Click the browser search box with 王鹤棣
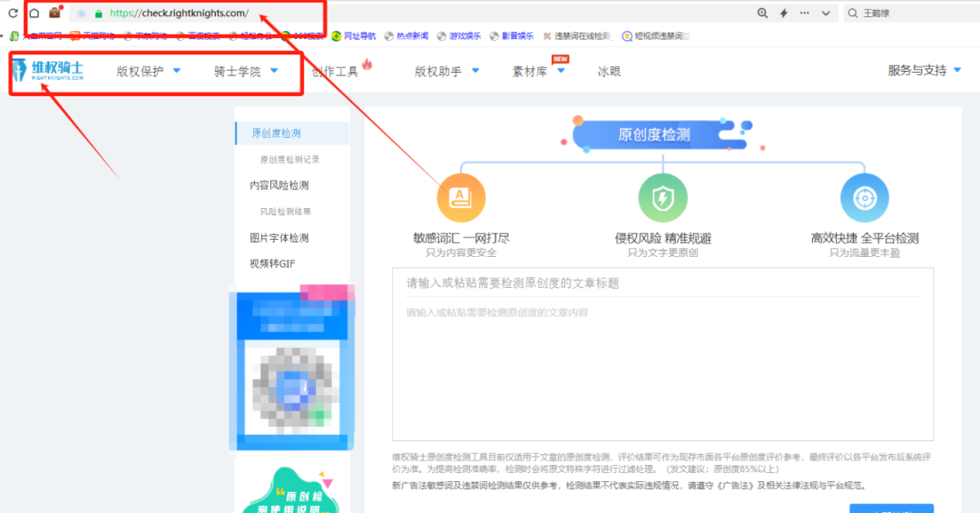Screen dimensions: 980x513 (913, 13)
